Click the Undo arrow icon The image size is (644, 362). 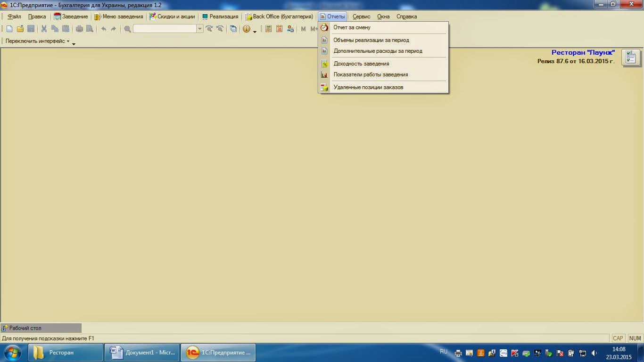pos(104,29)
